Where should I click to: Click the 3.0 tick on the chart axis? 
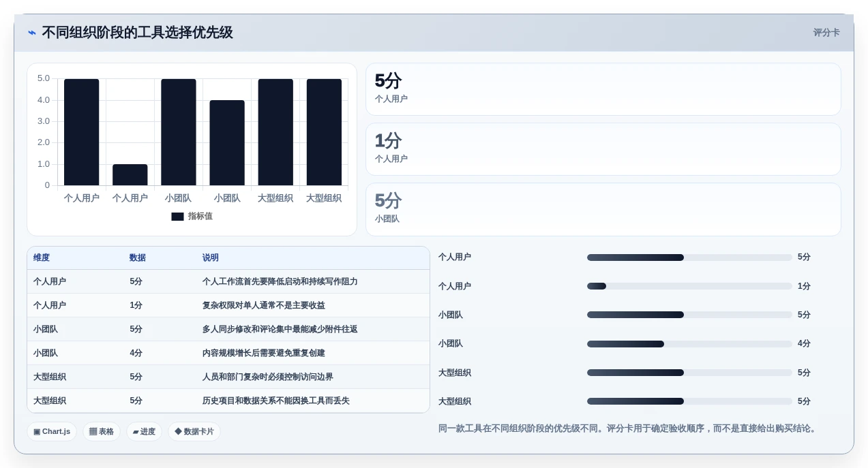44,121
